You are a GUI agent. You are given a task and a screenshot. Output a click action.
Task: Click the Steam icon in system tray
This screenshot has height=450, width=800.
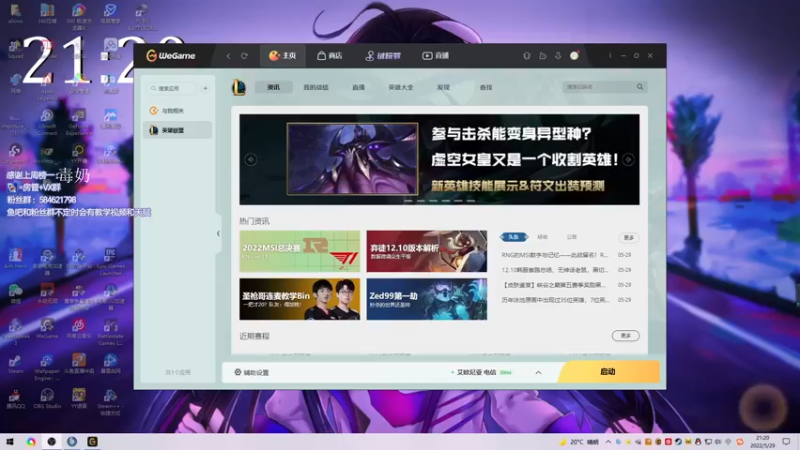(x=678, y=442)
